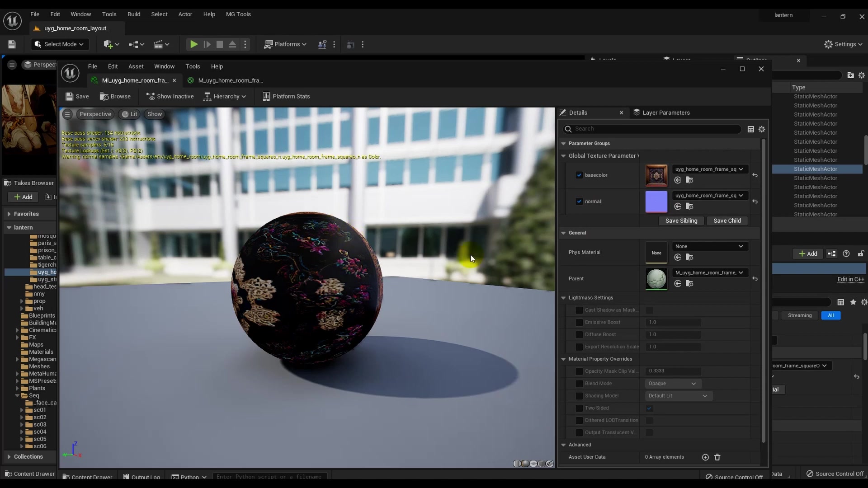Open basecolor texture asset dropdown
The image size is (868, 488).
click(x=709, y=169)
